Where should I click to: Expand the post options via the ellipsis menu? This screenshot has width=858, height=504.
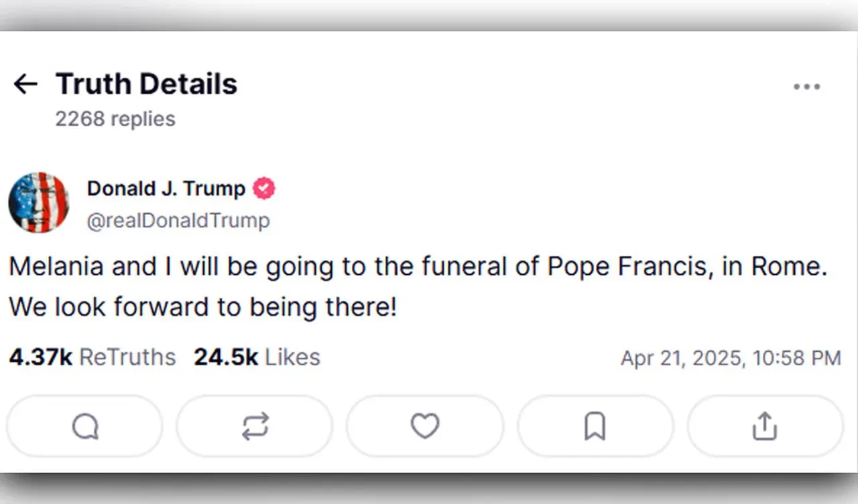807,86
